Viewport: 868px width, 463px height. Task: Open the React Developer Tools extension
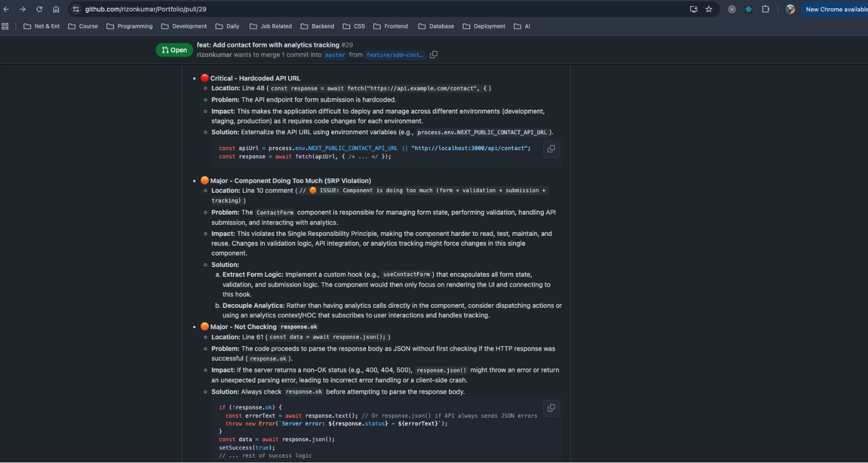tap(749, 9)
